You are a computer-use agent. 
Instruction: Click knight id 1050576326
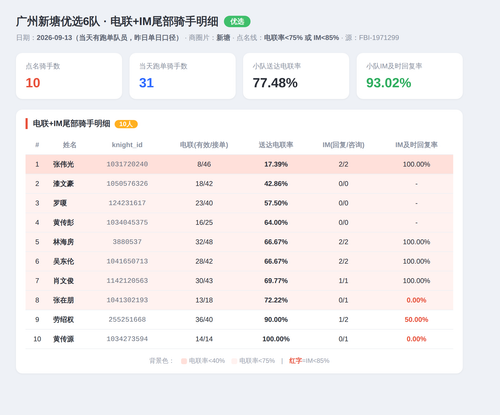[x=127, y=184]
